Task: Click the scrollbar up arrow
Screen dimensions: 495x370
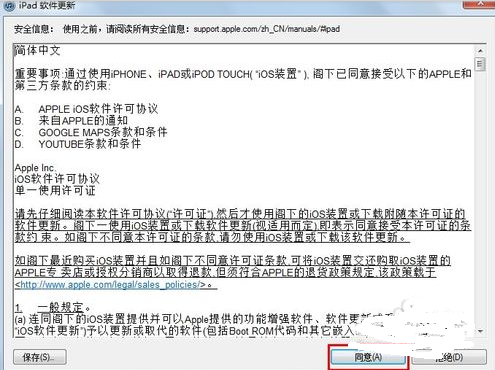Action: click(x=480, y=51)
